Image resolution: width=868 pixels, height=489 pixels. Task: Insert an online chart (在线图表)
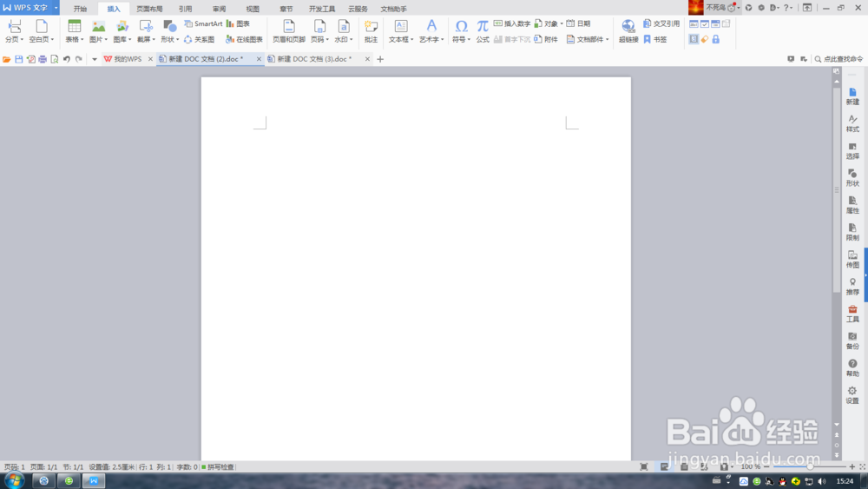[244, 39]
